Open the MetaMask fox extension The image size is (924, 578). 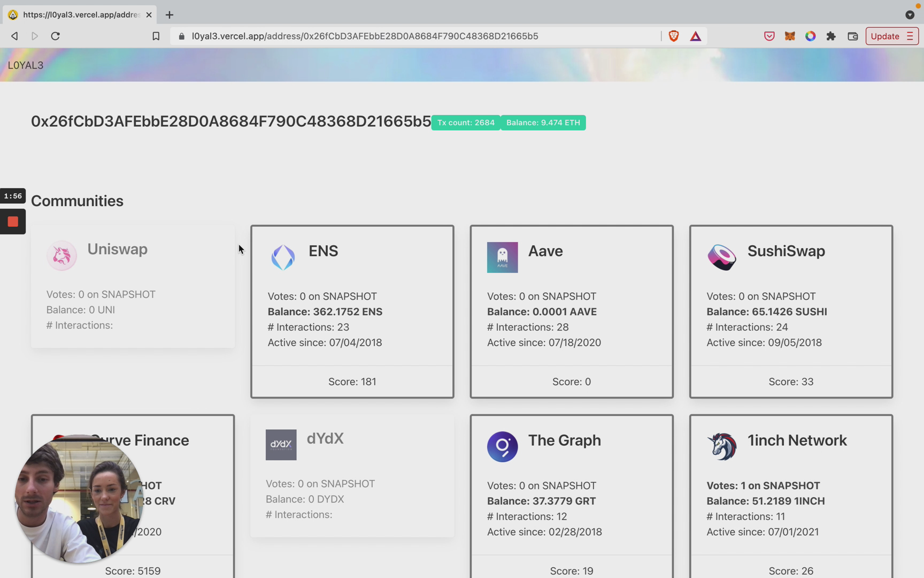tap(790, 36)
